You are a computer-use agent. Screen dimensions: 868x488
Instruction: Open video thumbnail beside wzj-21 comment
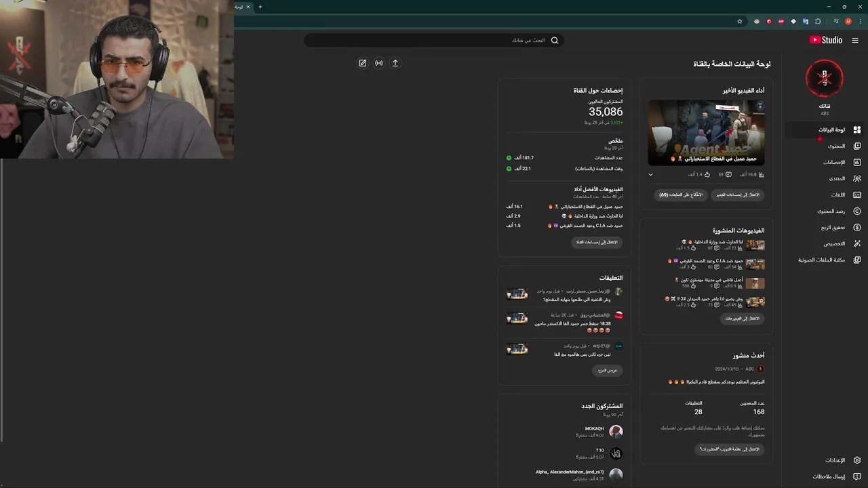pyautogui.click(x=517, y=349)
